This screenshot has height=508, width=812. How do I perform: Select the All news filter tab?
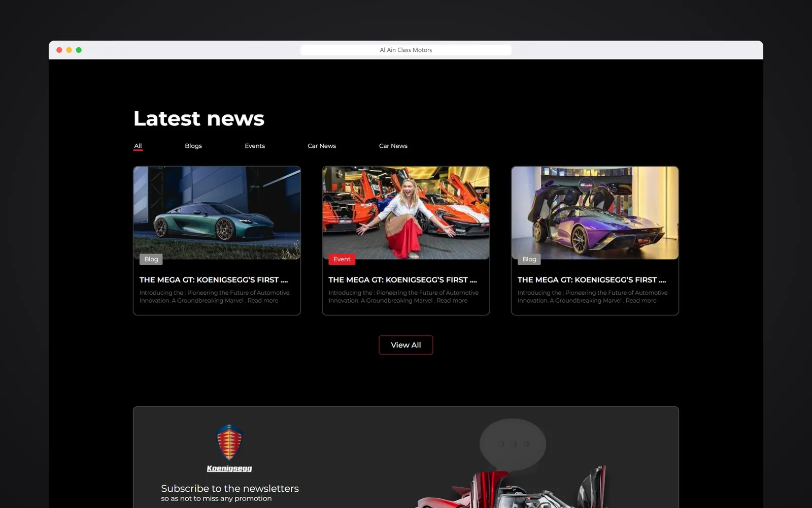coord(138,146)
